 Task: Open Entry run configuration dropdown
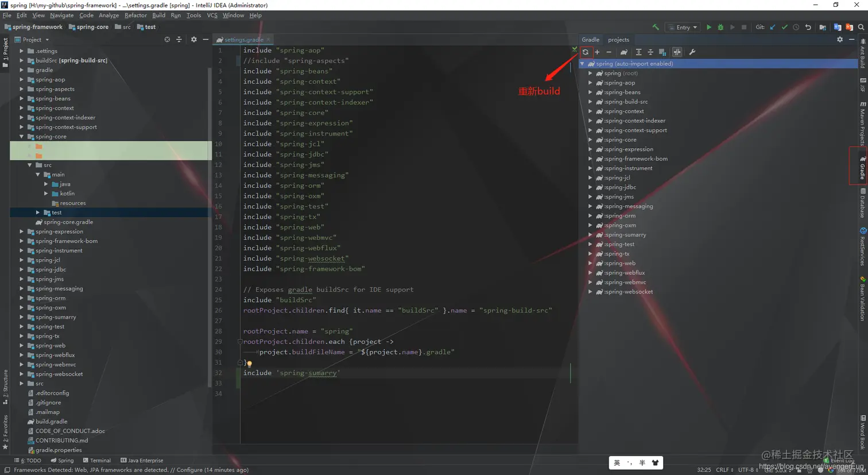click(683, 27)
